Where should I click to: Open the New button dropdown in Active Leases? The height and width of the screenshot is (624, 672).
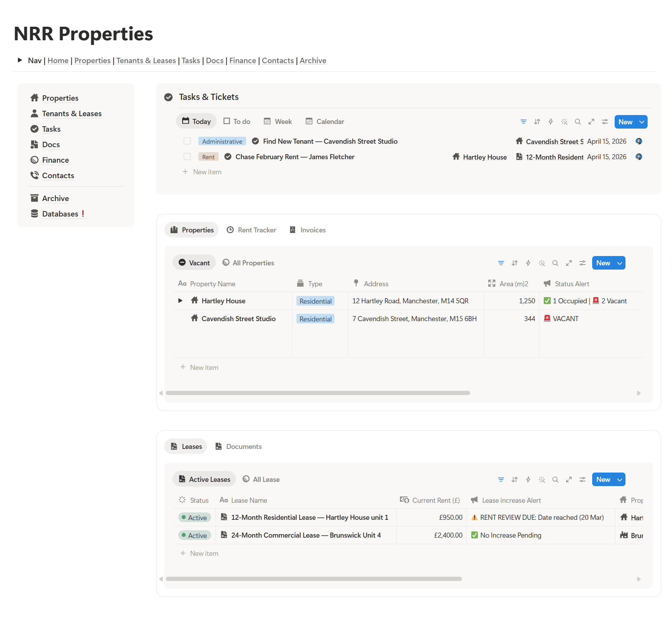[619, 479]
